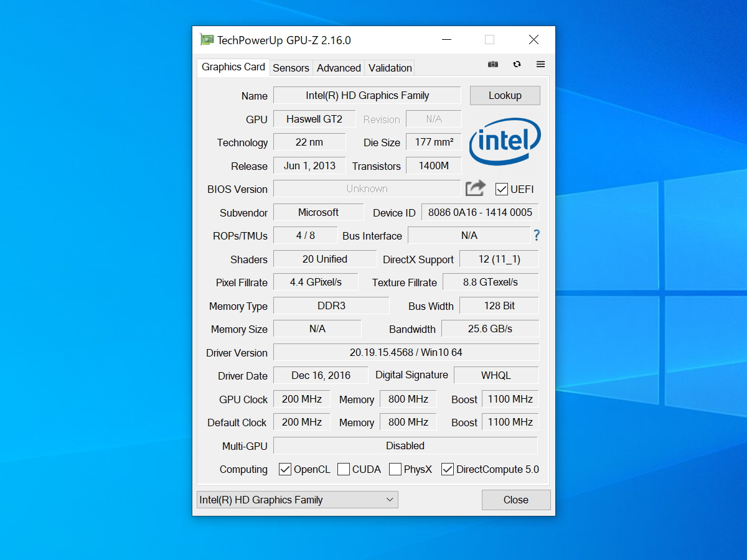Click the Transistors value 1400M
This screenshot has height=560, width=747.
[434, 166]
